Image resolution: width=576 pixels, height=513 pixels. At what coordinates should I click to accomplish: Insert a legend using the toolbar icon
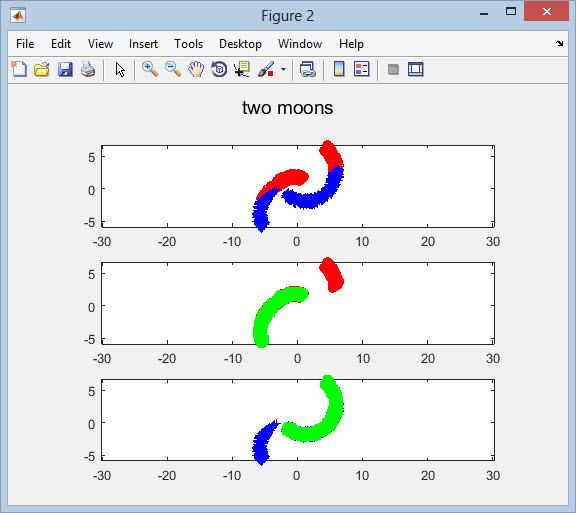[x=362, y=69]
